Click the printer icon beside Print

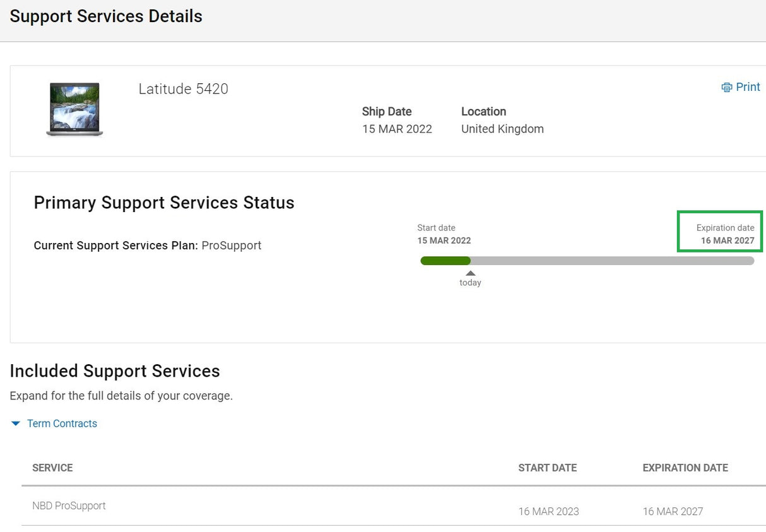pyautogui.click(x=727, y=87)
